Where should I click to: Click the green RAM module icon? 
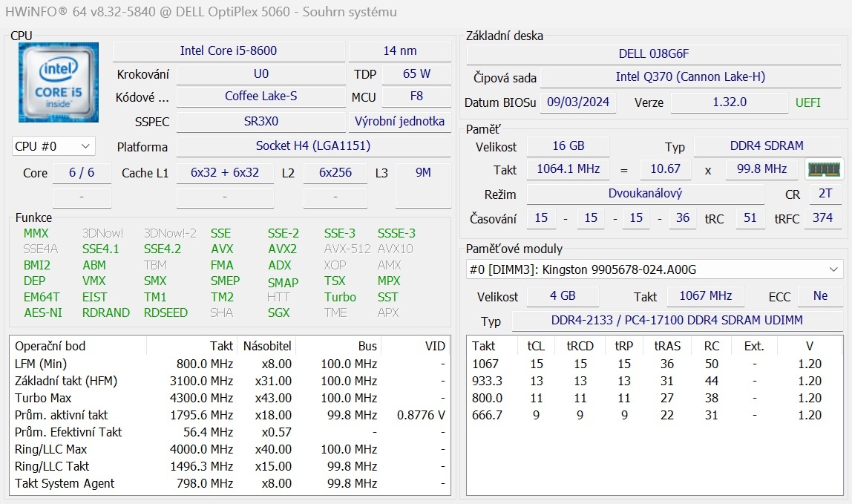click(824, 169)
